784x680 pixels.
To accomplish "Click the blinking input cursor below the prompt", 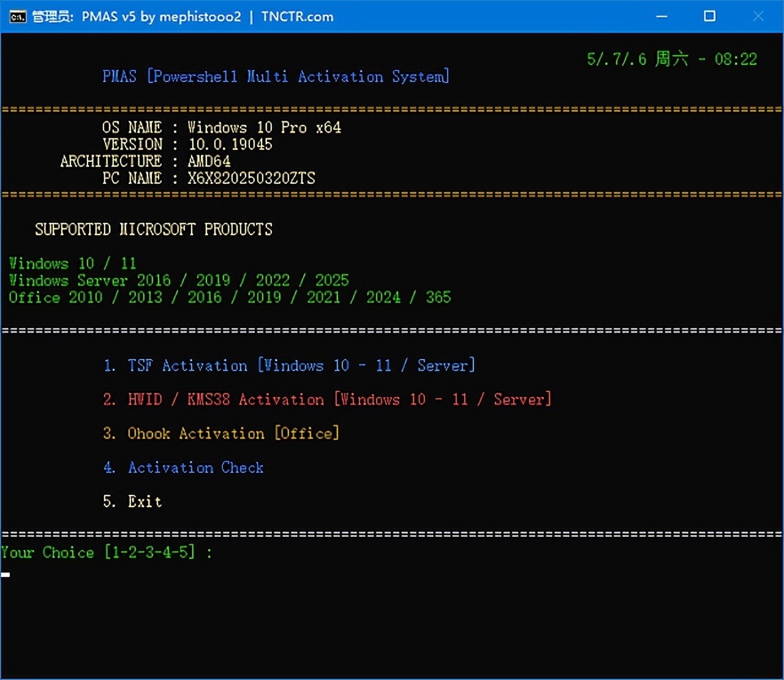I will tap(6, 575).
